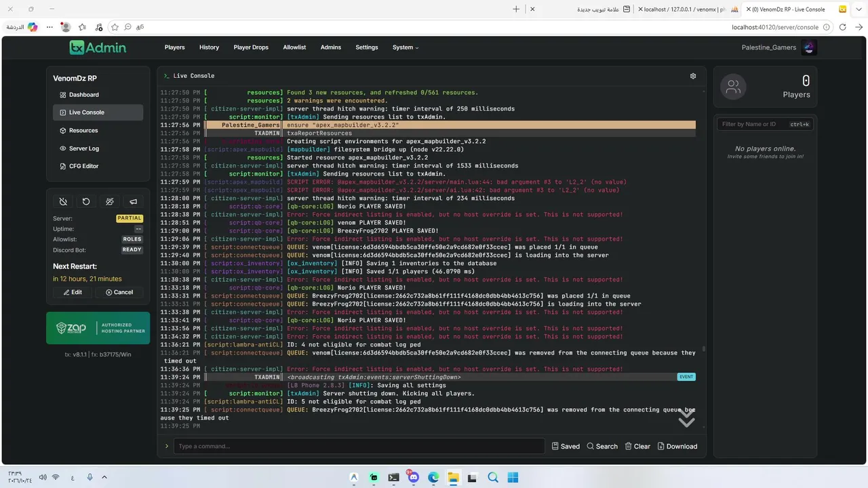The height and width of the screenshot is (488, 868).
Task: Click the kick all players icon
Action: point(110,201)
